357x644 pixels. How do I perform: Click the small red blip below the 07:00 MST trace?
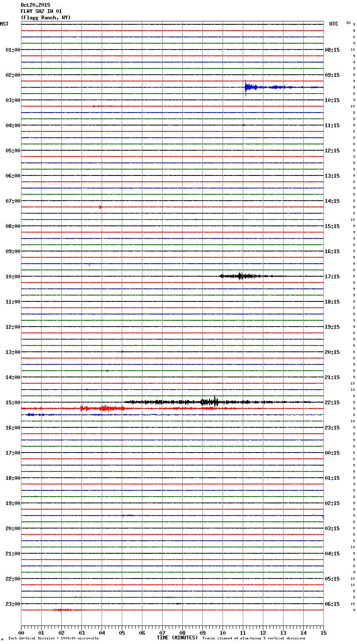click(100, 207)
